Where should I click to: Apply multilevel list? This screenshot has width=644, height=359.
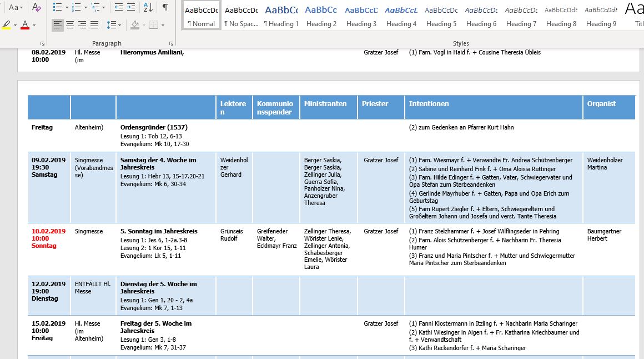(95, 7)
